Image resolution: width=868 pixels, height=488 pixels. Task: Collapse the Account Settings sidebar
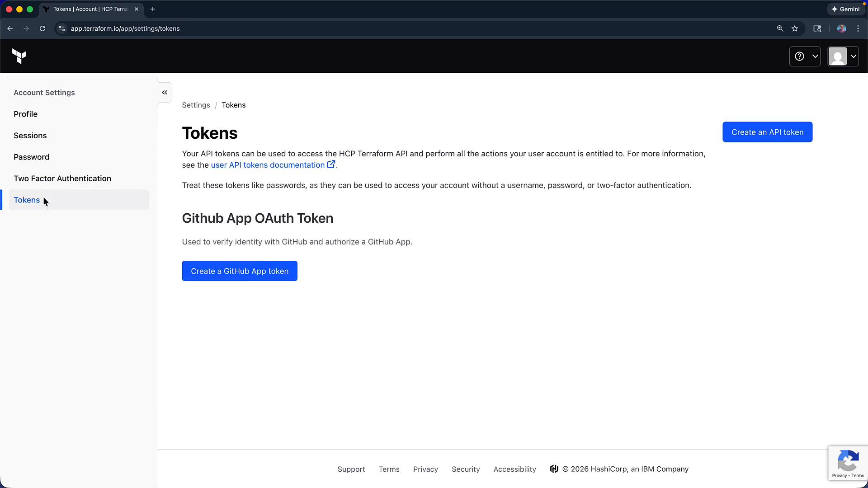(x=165, y=93)
